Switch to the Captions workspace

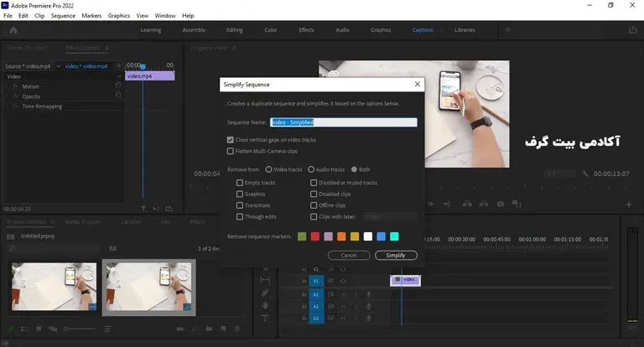coord(423,30)
